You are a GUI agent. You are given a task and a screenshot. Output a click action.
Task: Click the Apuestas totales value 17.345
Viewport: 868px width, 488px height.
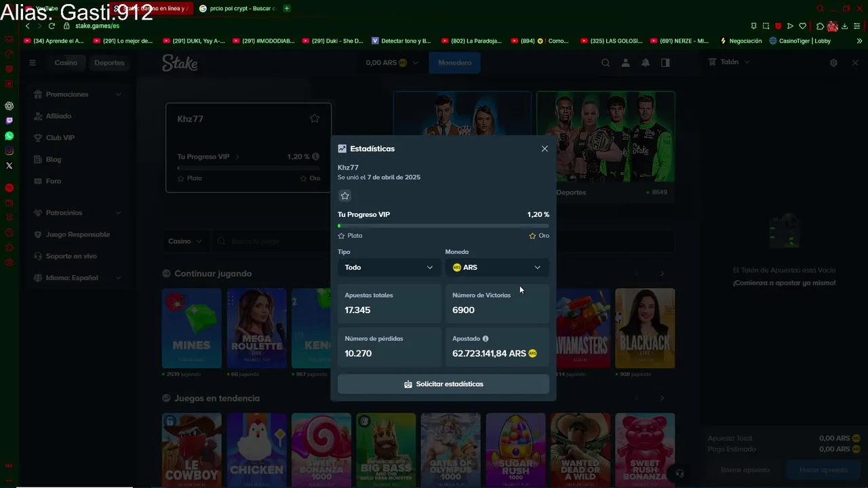coord(357,310)
